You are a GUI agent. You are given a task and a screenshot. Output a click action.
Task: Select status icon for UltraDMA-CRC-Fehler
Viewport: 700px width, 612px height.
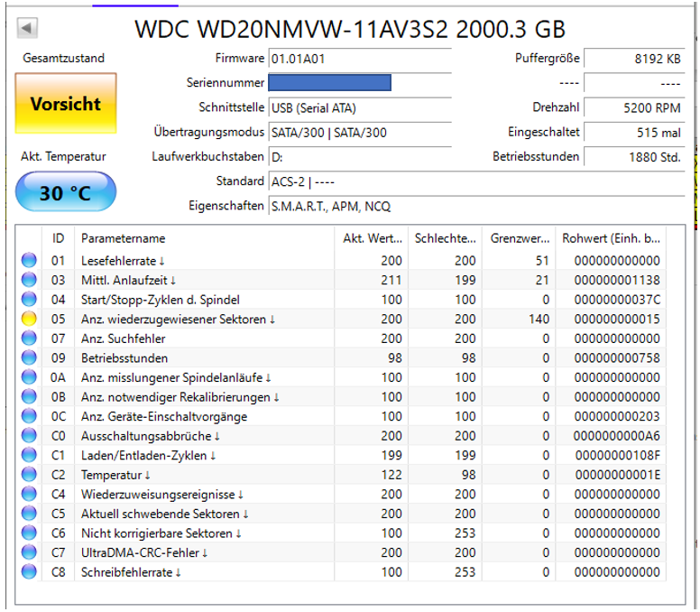point(29,552)
